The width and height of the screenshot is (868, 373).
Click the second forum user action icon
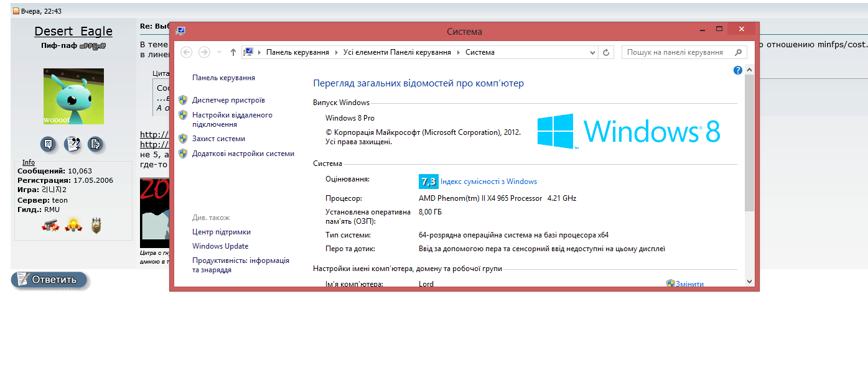tap(73, 144)
